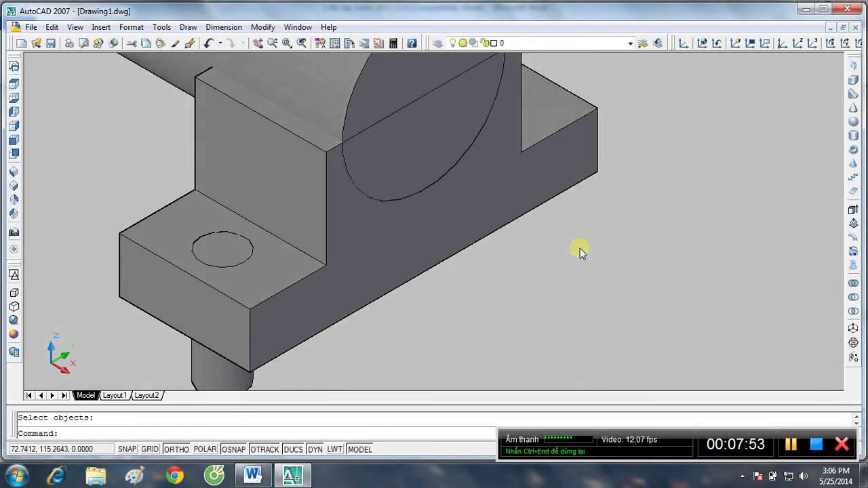Expand the layer dropdown list
This screenshot has height=488, width=868.
630,43
